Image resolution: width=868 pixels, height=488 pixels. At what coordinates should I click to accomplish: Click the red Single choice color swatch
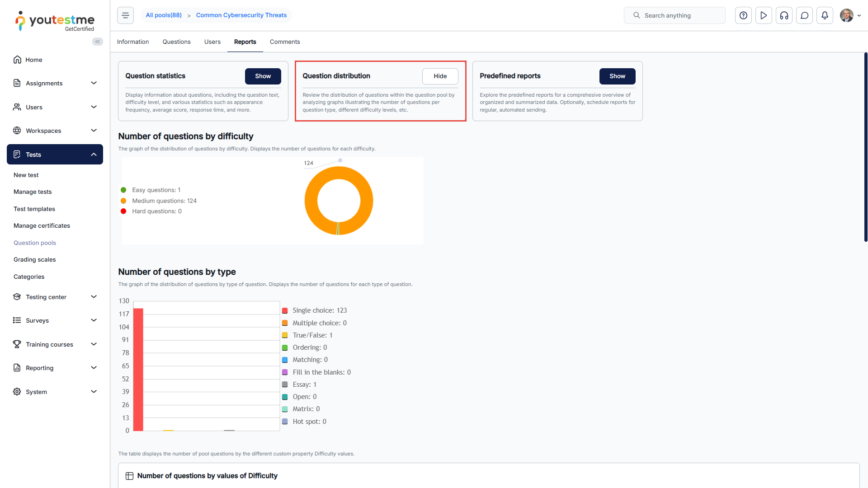click(x=285, y=311)
